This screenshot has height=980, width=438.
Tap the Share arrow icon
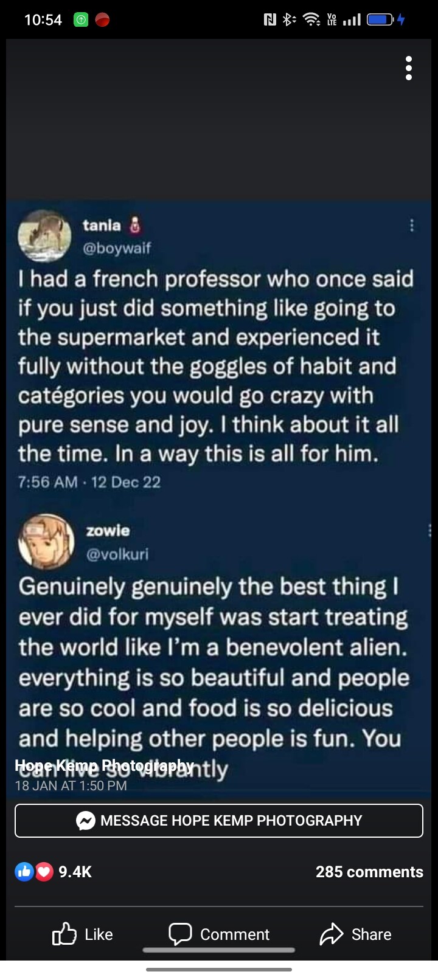[332, 934]
